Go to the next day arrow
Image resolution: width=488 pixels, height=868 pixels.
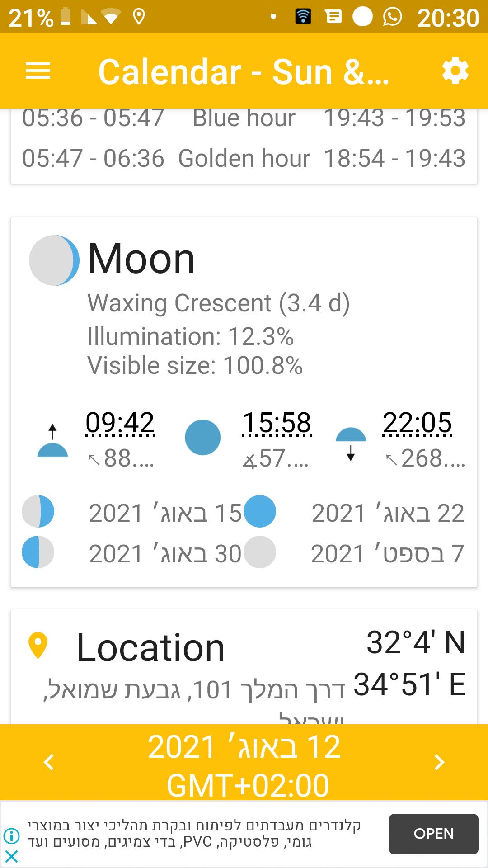(439, 762)
